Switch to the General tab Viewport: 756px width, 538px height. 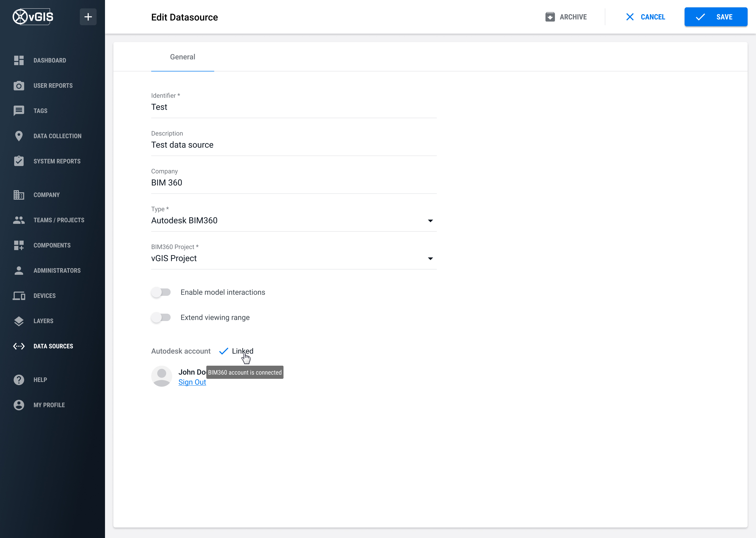point(182,57)
